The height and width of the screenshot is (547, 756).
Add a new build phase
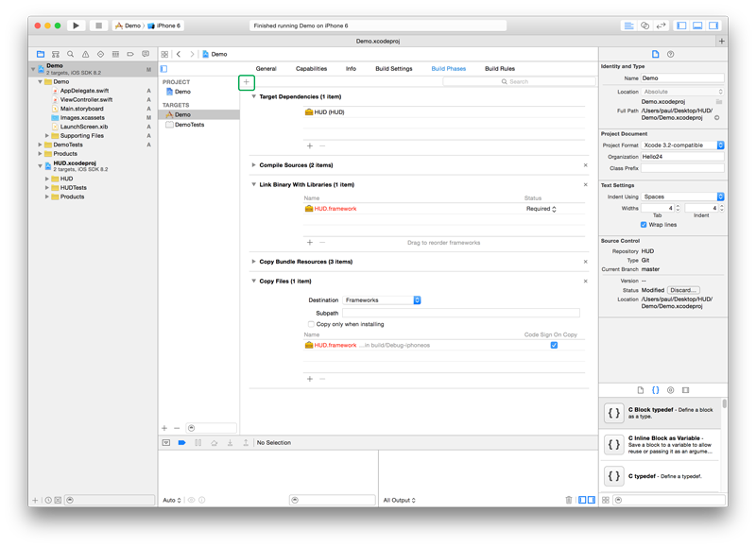tap(247, 82)
